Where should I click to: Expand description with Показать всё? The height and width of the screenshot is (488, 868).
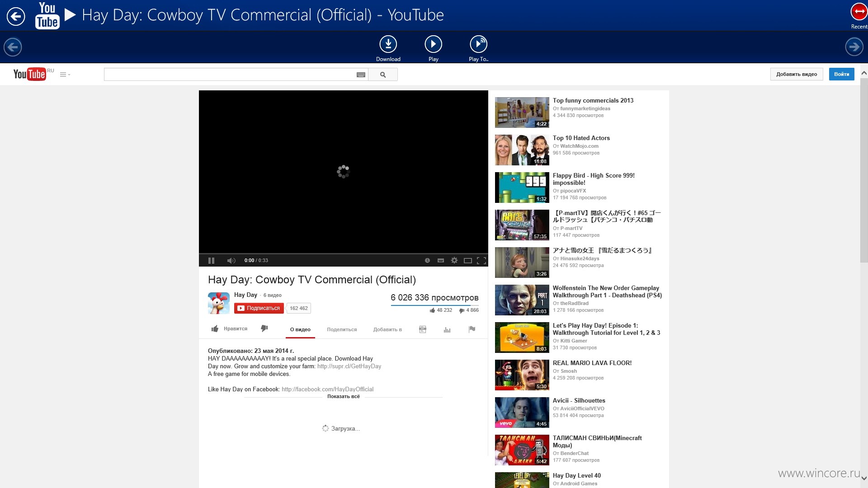pyautogui.click(x=344, y=396)
